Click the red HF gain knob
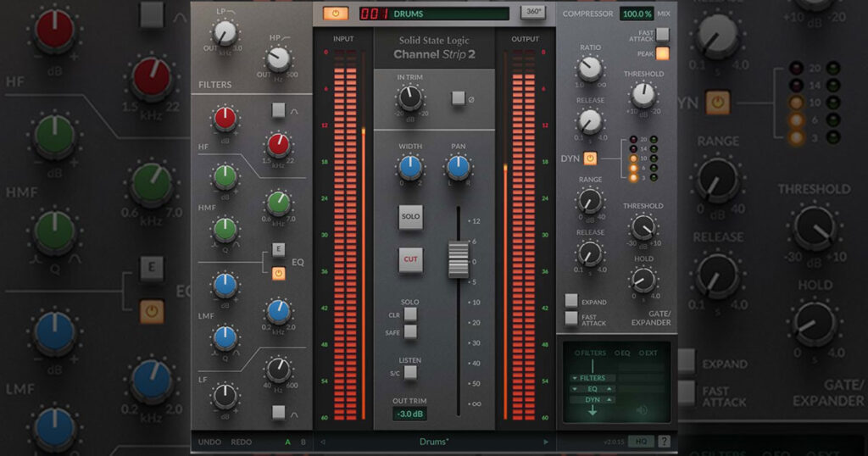868x456 pixels. [225, 119]
